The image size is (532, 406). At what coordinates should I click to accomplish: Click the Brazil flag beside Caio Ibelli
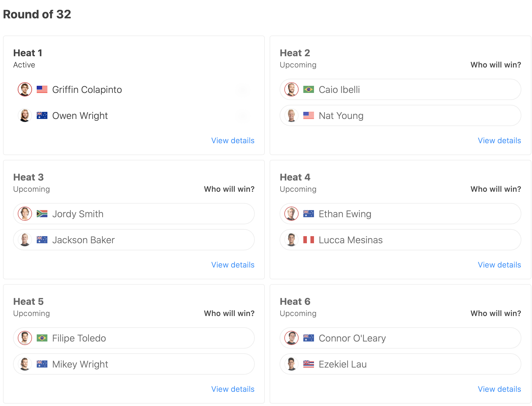308,89
